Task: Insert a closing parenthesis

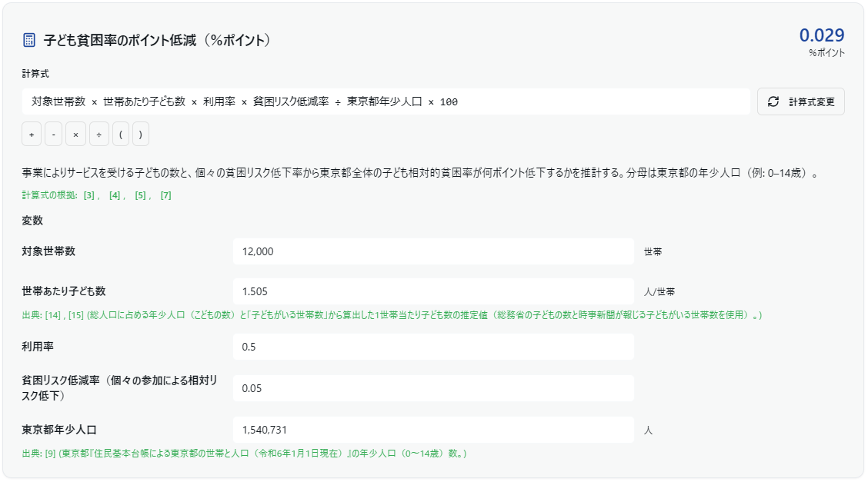Action: 139,135
